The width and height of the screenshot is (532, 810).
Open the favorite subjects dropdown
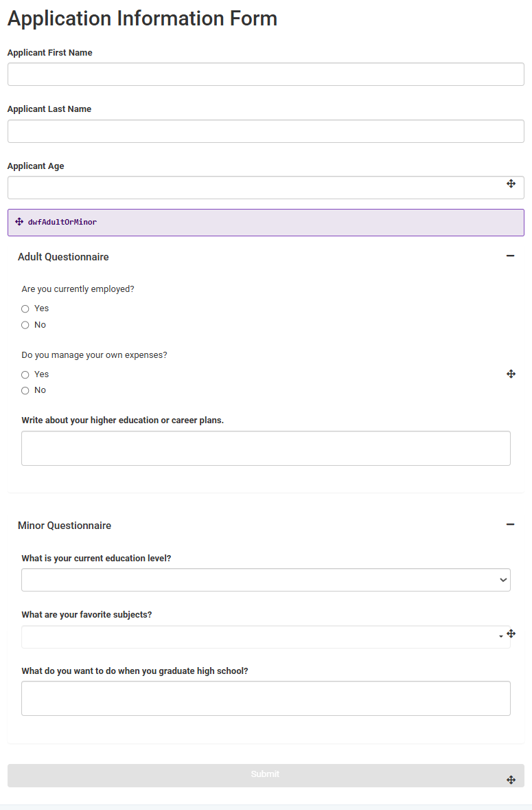click(x=261, y=637)
